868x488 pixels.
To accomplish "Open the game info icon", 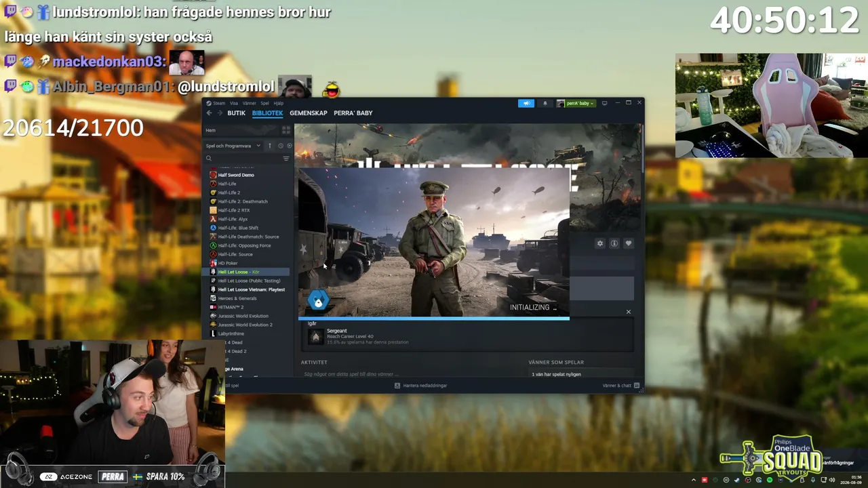I will pos(614,243).
